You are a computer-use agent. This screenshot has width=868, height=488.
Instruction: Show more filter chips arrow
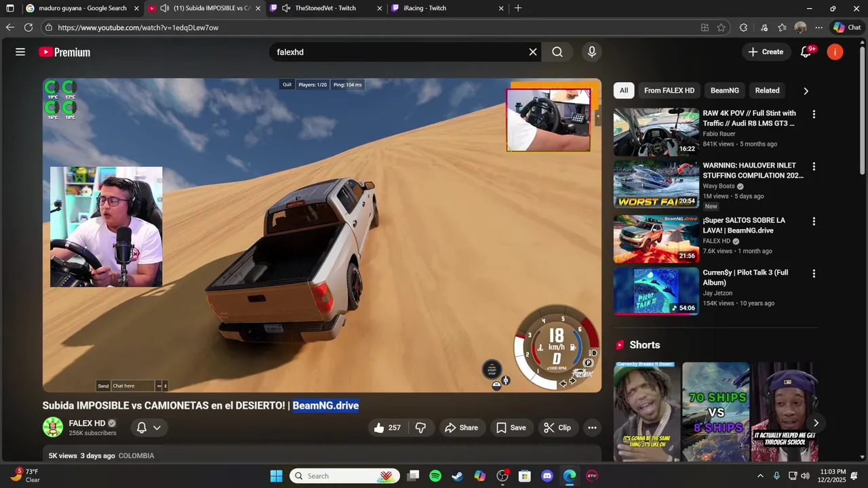806,91
